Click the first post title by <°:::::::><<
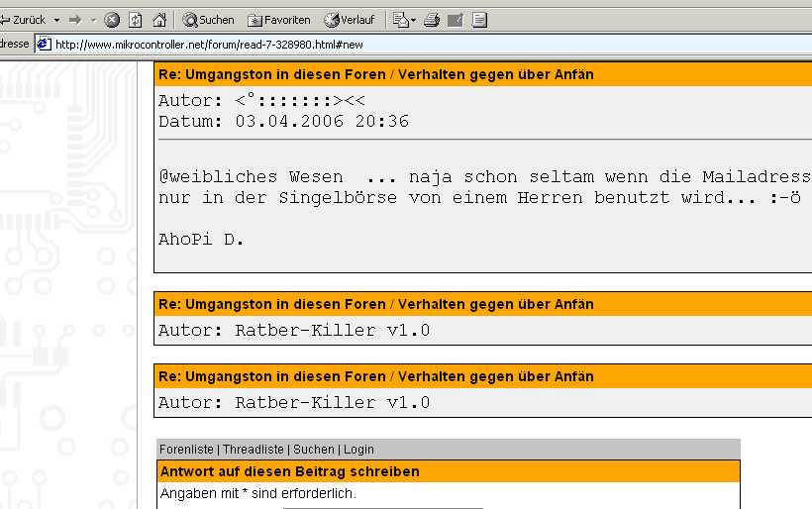 pyautogui.click(x=376, y=74)
